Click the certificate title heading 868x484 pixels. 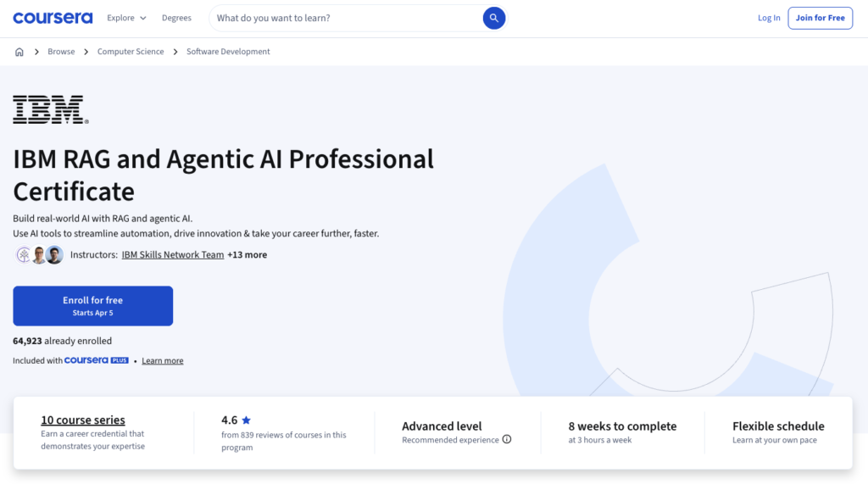click(x=224, y=175)
